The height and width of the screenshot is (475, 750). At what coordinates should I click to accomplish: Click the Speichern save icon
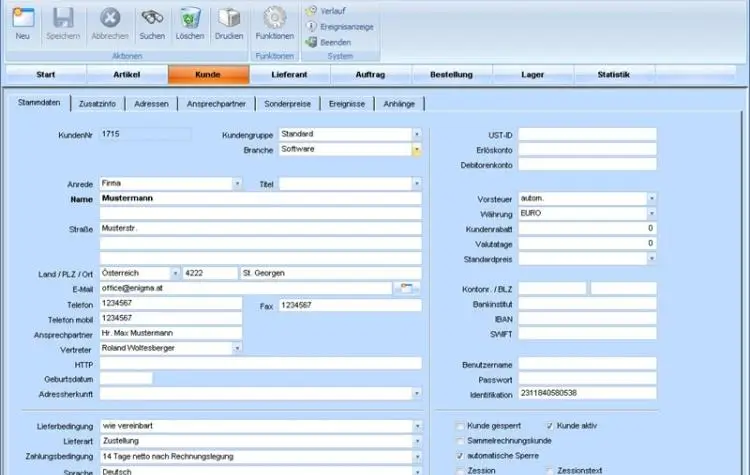(63, 18)
